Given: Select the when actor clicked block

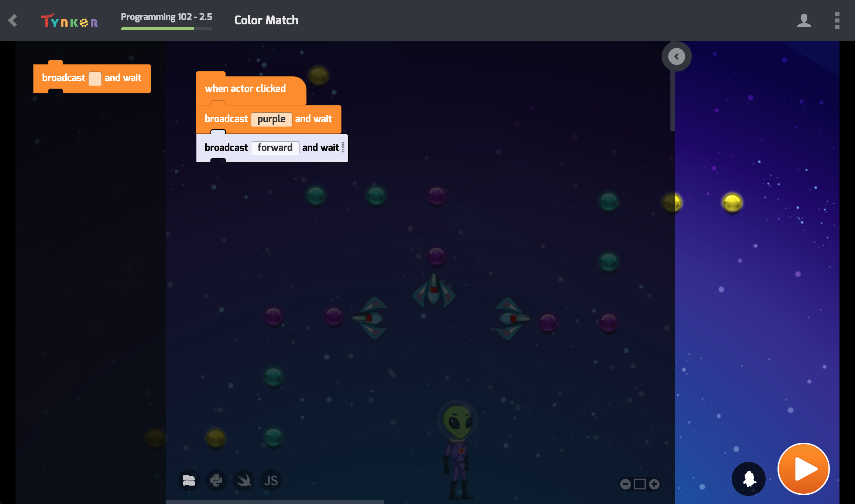Looking at the screenshot, I should [245, 89].
